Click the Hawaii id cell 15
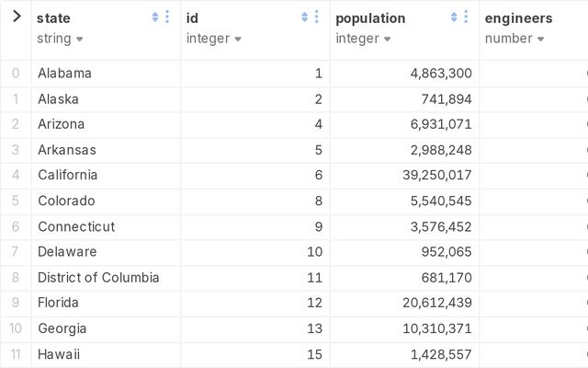Screen dimensions: 588x368 click(x=313, y=353)
